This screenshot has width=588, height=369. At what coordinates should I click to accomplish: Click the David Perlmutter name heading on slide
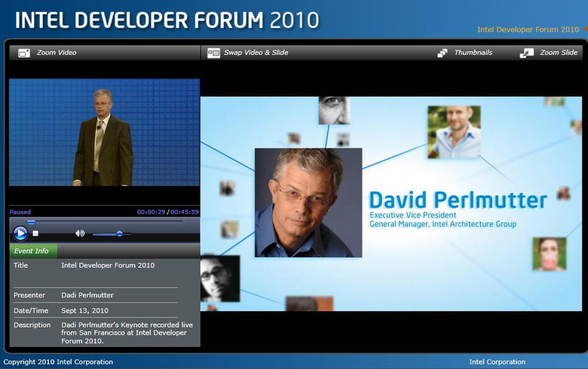pos(458,199)
